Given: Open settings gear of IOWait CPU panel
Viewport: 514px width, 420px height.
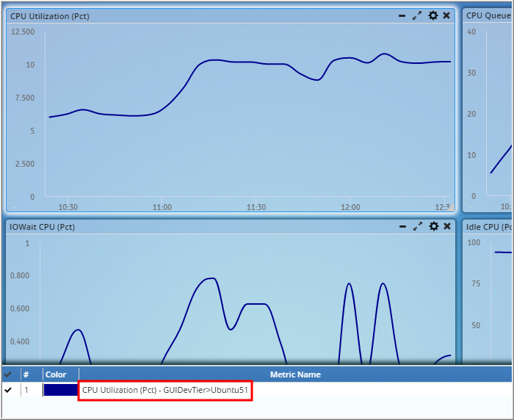Looking at the screenshot, I should coord(432,226).
